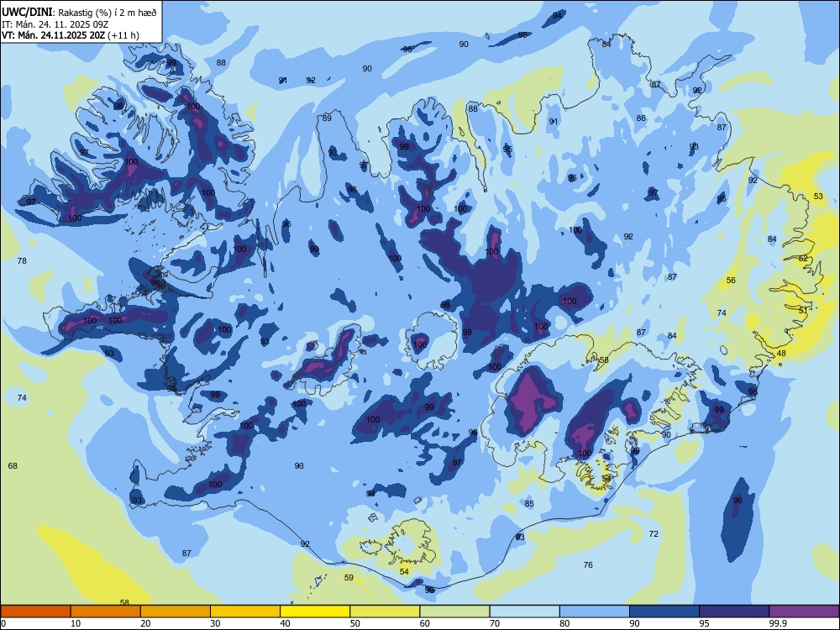Viewport: 840px width, 630px height.
Task: Click the legend tick label '99.9'
Action: [779, 623]
